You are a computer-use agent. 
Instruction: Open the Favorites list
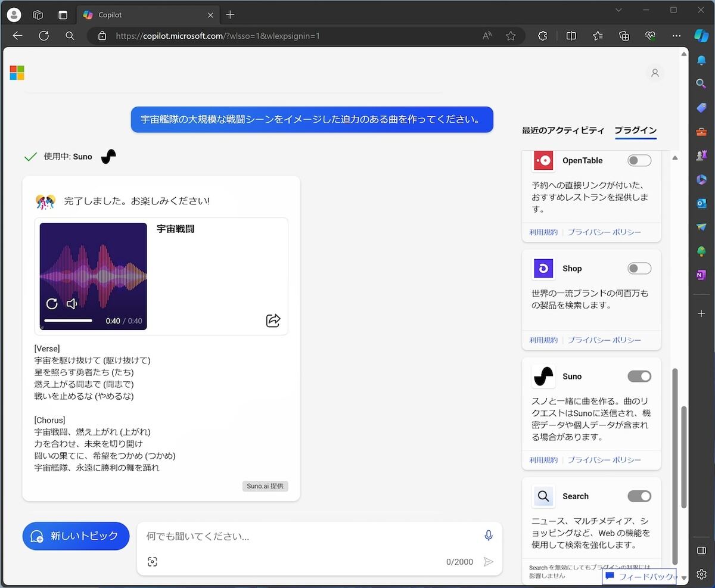(598, 36)
